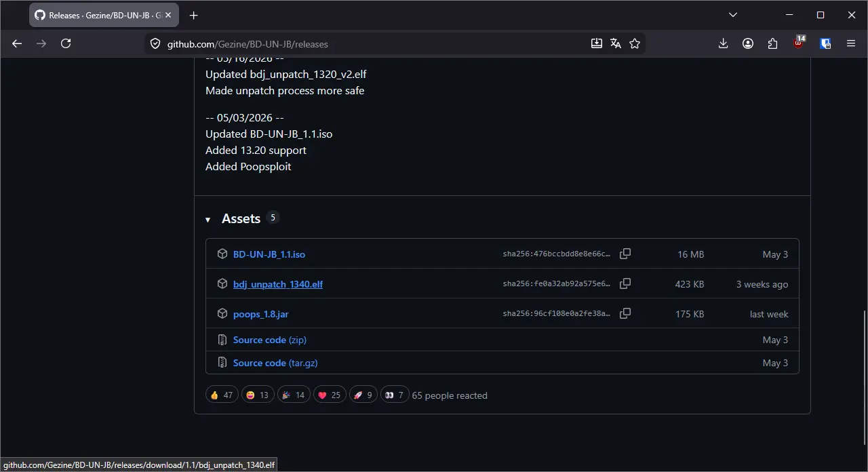Screen dimensions: 868x472
Task: Click the Made unpatch process more safe line
Action: (x=285, y=90)
